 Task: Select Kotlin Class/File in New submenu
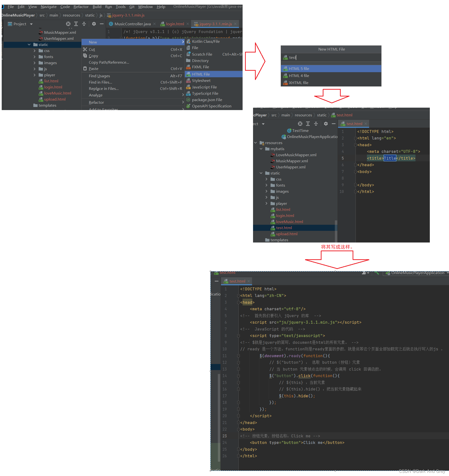(214, 41)
